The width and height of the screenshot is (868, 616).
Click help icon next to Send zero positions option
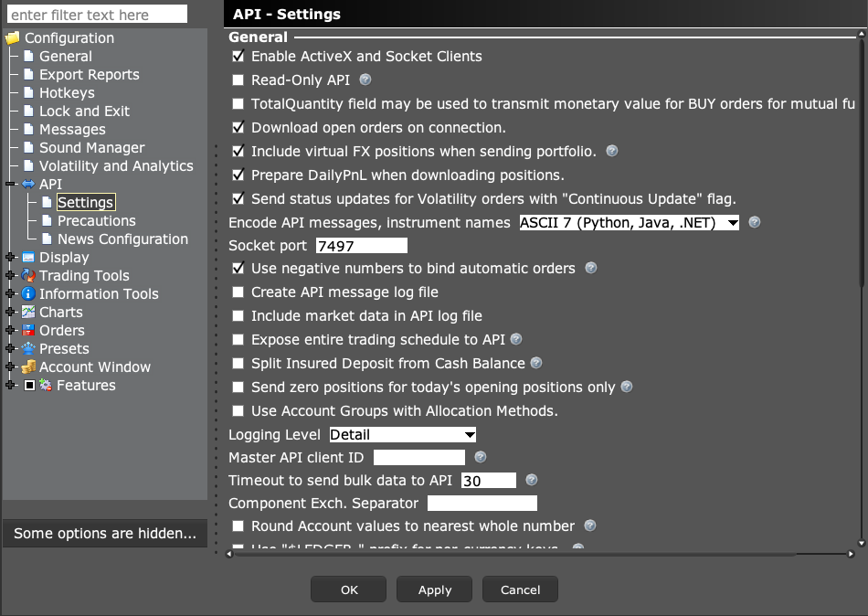(x=627, y=387)
